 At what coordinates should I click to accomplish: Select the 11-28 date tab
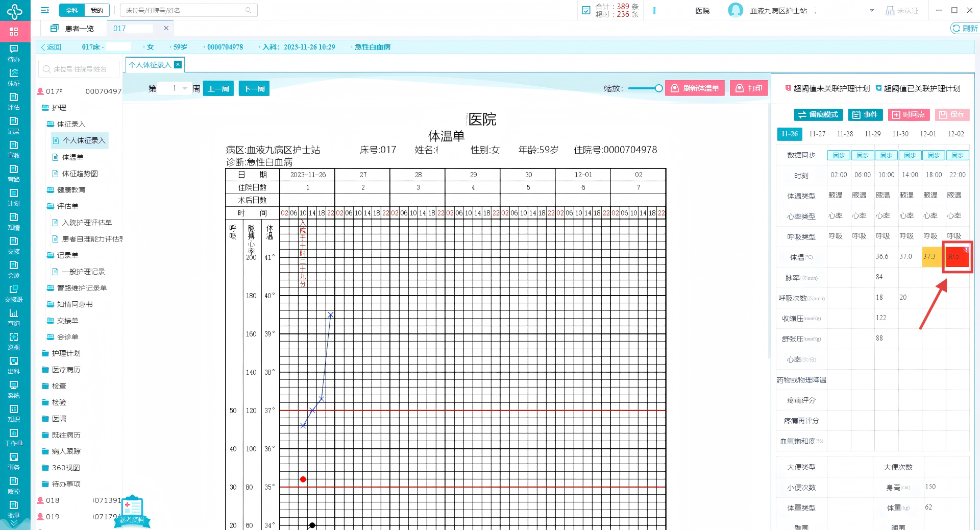click(x=845, y=134)
